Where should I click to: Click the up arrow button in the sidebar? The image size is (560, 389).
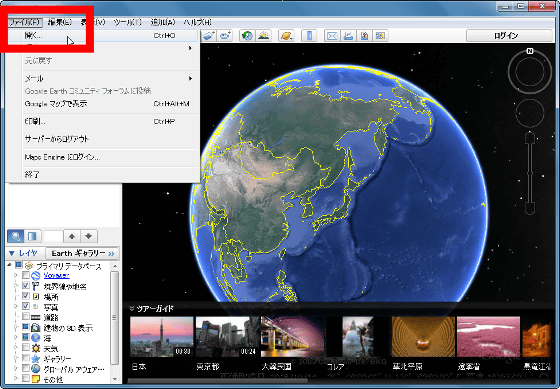point(72,236)
